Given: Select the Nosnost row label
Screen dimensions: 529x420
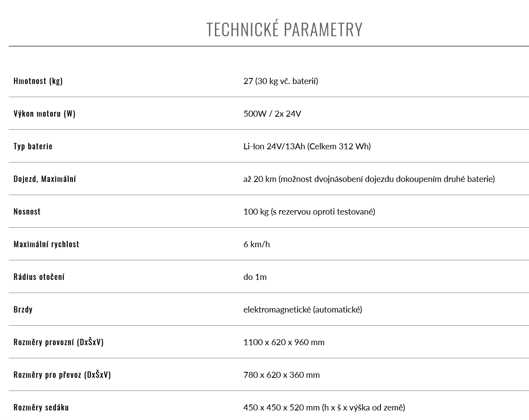Looking at the screenshot, I should 27,211.
